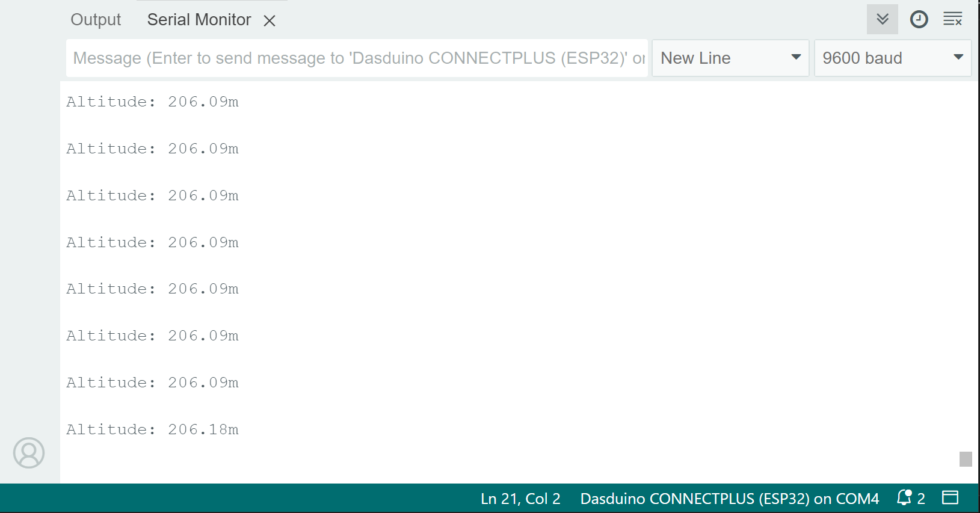Toggle timestamp display clock icon

pos(919,19)
